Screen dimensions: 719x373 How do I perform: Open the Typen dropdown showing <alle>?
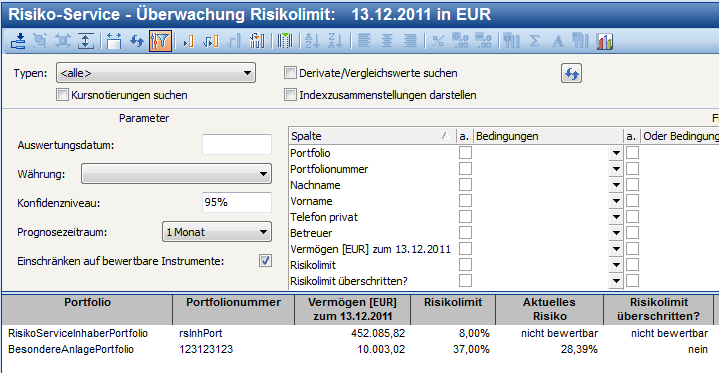(x=156, y=73)
